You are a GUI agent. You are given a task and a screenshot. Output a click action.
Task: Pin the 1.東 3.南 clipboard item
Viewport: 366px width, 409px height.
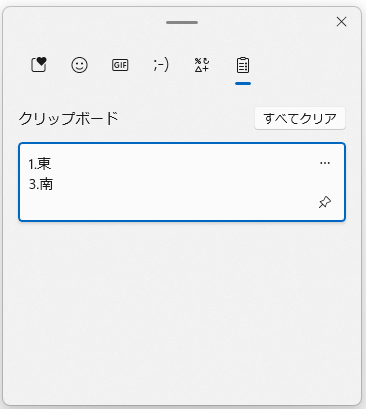tap(325, 202)
